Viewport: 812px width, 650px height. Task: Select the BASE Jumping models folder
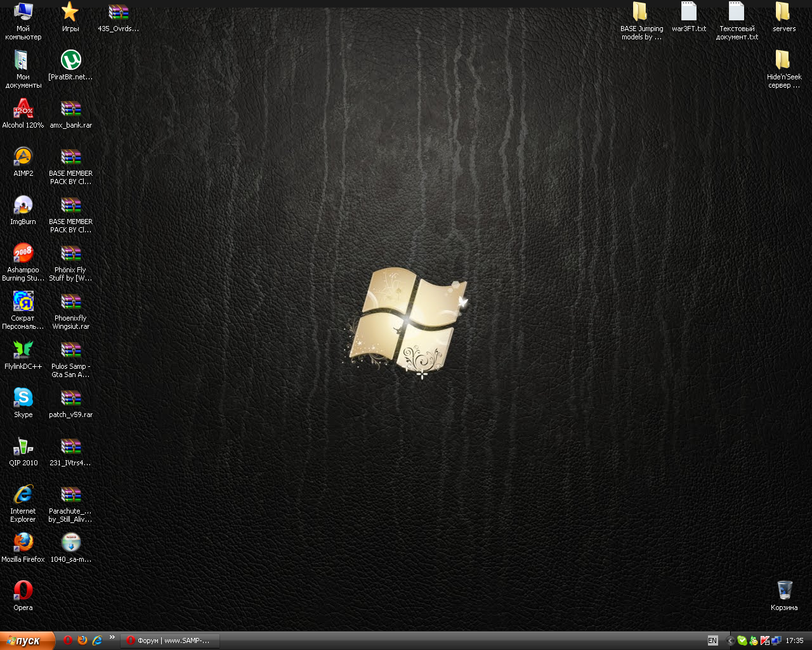pos(641,21)
